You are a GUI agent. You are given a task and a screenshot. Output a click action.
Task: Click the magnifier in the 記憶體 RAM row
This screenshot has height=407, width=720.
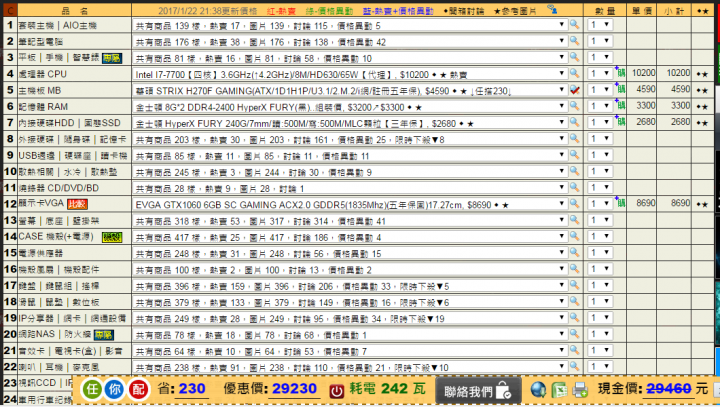574,106
